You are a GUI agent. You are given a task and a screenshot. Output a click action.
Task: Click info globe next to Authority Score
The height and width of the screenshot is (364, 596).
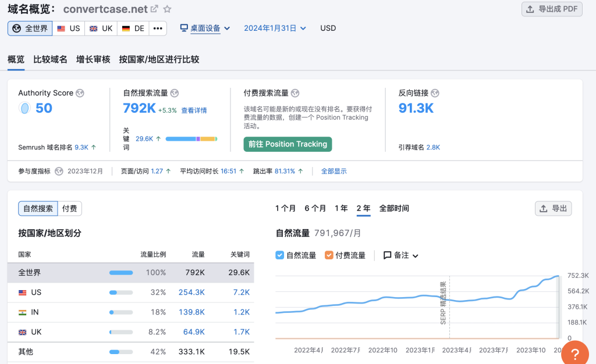[80, 93]
